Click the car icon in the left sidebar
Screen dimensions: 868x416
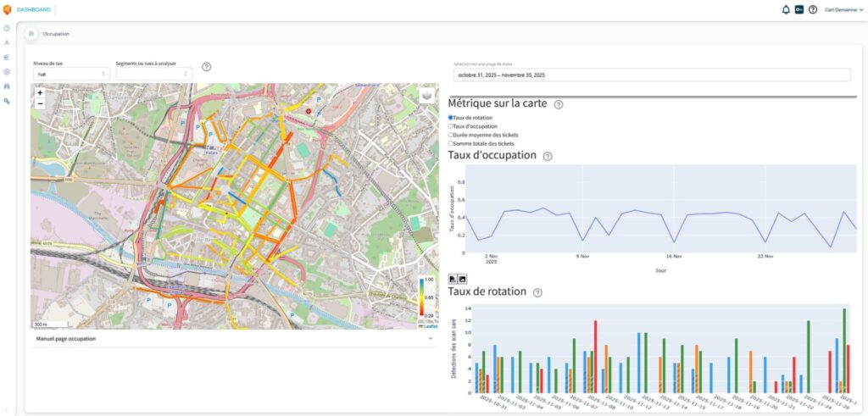(x=7, y=86)
